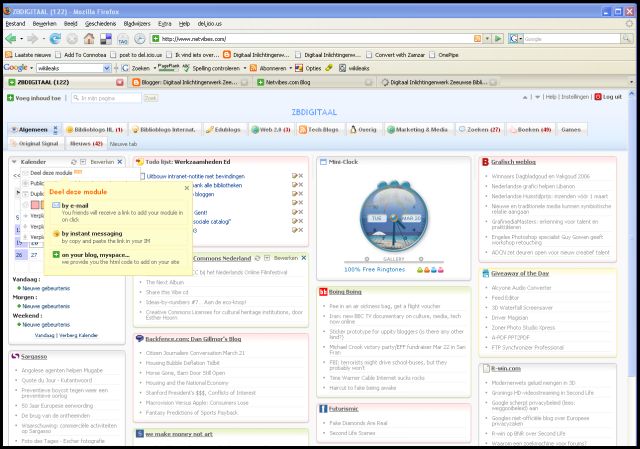
Task: Click 'Nieuwe gebeurtenis' under Vandaag
Action: [x=46, y=288]
